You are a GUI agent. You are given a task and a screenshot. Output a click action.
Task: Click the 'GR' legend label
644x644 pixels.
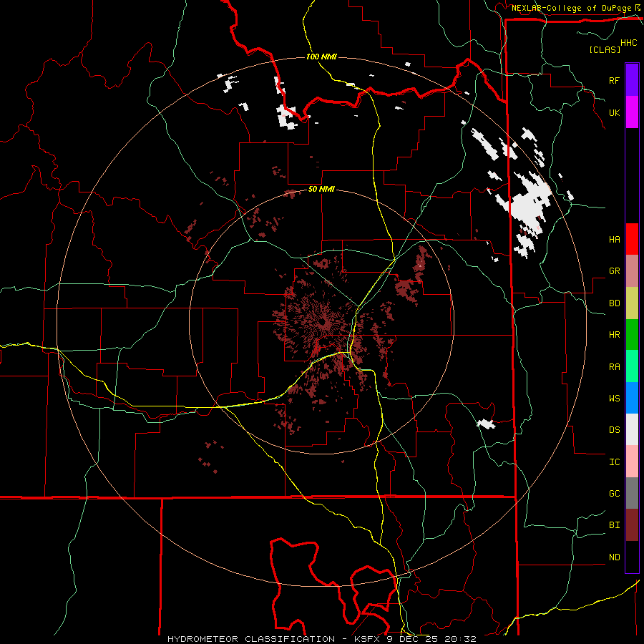tap(614, 271)
